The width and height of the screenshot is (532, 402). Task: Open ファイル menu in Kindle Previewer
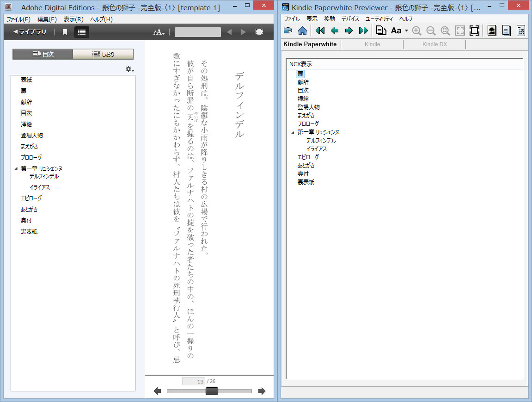click(292, 19)
